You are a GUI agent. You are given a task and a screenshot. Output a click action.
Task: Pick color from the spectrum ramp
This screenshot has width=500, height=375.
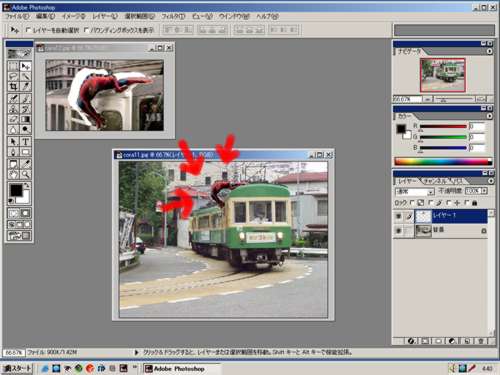[443, 162]
